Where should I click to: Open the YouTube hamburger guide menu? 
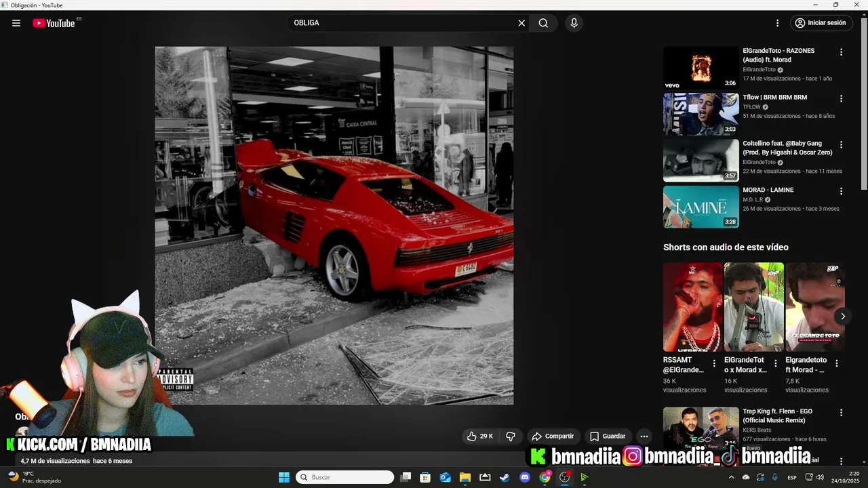16,23
